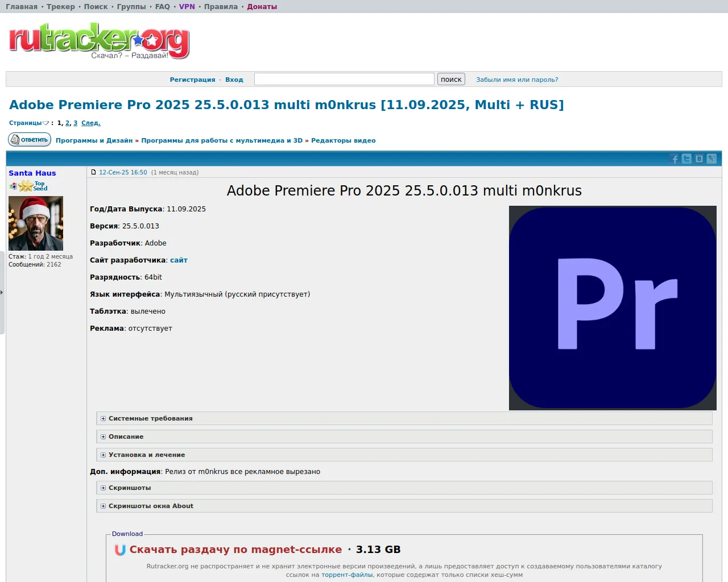Click the Ответить reply button
This screenshot has height=582, width=728.
30,139
